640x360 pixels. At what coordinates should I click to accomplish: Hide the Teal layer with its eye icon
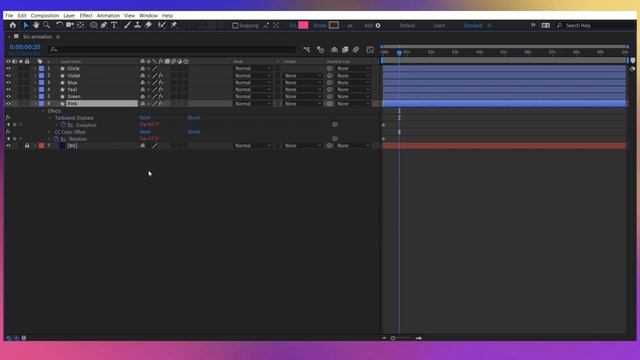pyautogui.click(x=8, y=89)
